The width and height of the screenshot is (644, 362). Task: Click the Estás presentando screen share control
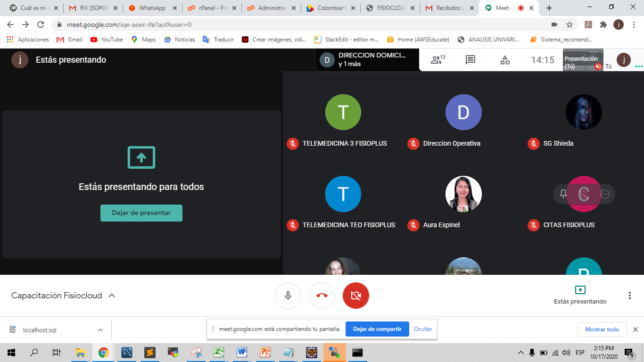click(580, 295)
